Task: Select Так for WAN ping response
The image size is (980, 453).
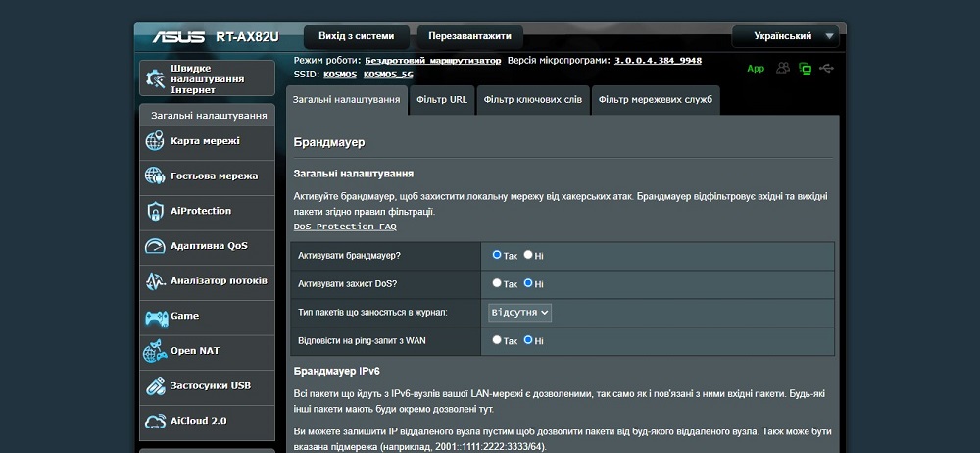Action: coord(497,339)
